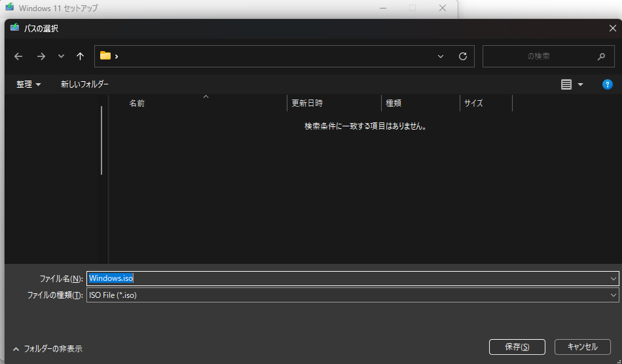Create a 新しいフォルダー

pos(84,84)
